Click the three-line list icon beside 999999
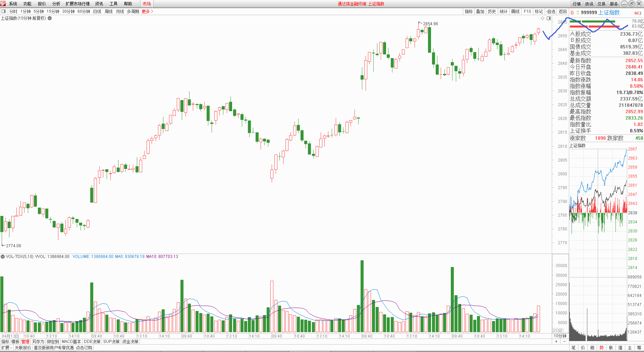 [577, 13]
